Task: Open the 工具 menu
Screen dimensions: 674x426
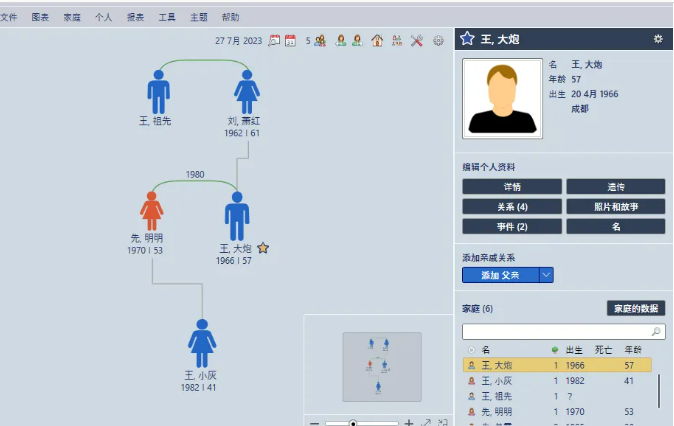Action: tap(167, 17)
